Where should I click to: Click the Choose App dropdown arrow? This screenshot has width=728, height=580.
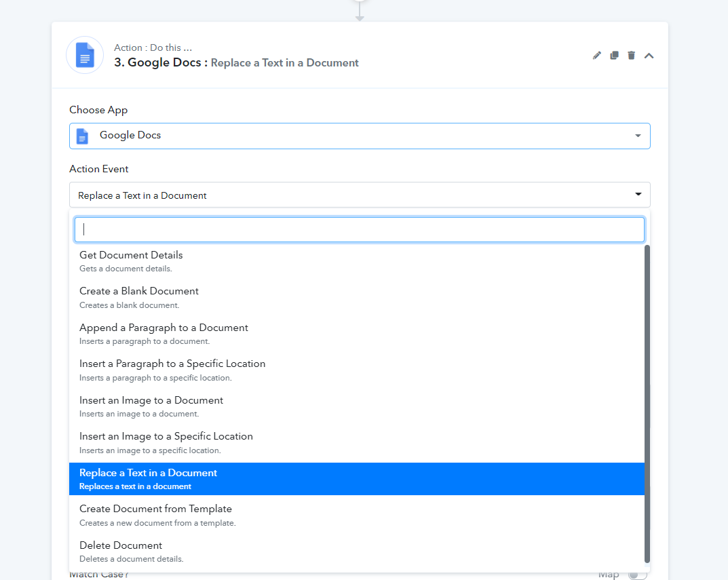coord(638,136)
